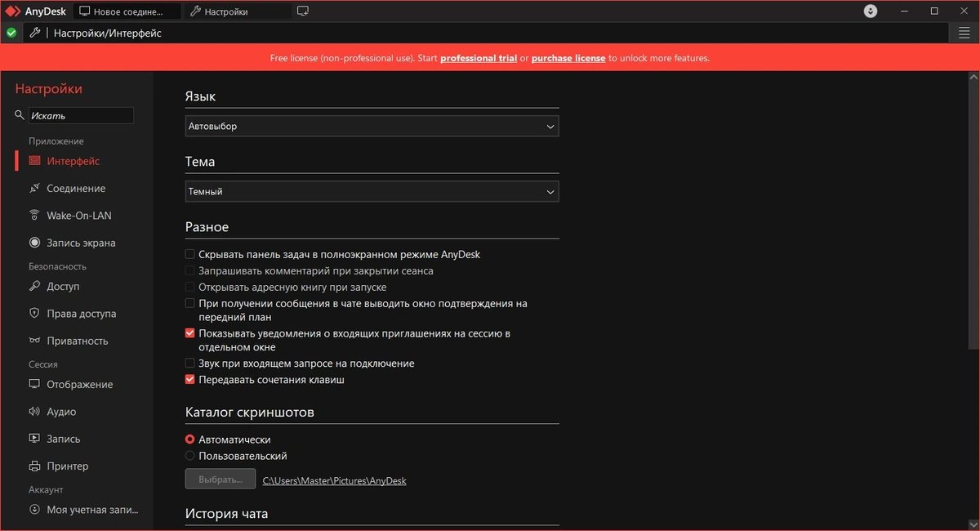Screen dimensions: 980x531
Task: Click the Настройки sidebar heading
Action: 49,89
